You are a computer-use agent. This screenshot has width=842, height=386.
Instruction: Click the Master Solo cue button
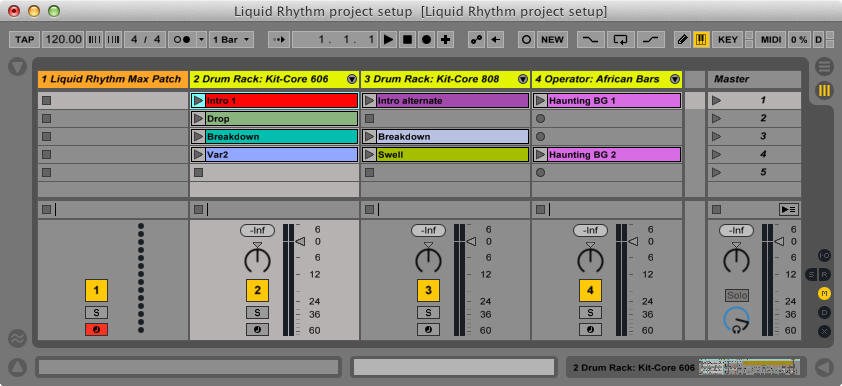pyautogui.click(x=737, y=295)
